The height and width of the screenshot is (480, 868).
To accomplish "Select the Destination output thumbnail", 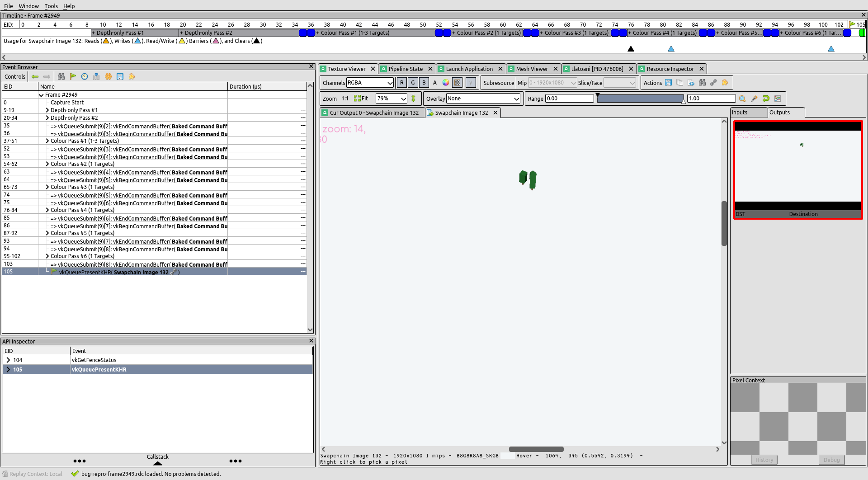I will coord(798,170).
